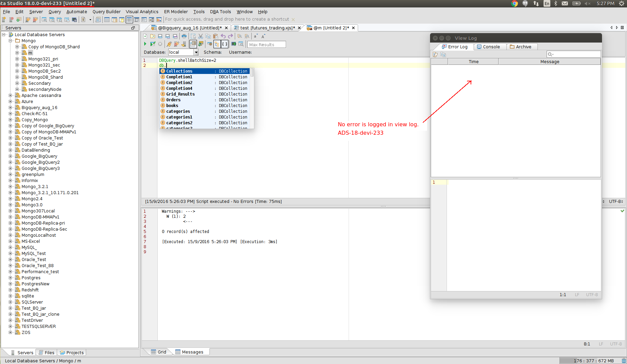Click the Undo purple arrow icon
Viewport: 627px width, 364px height.
tap(223, 36)
